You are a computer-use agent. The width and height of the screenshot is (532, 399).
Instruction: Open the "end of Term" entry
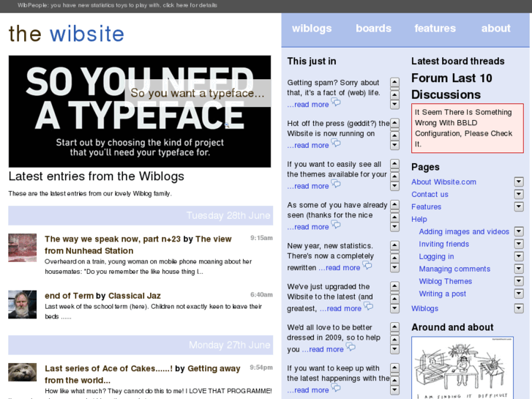[x=70, y=296]
